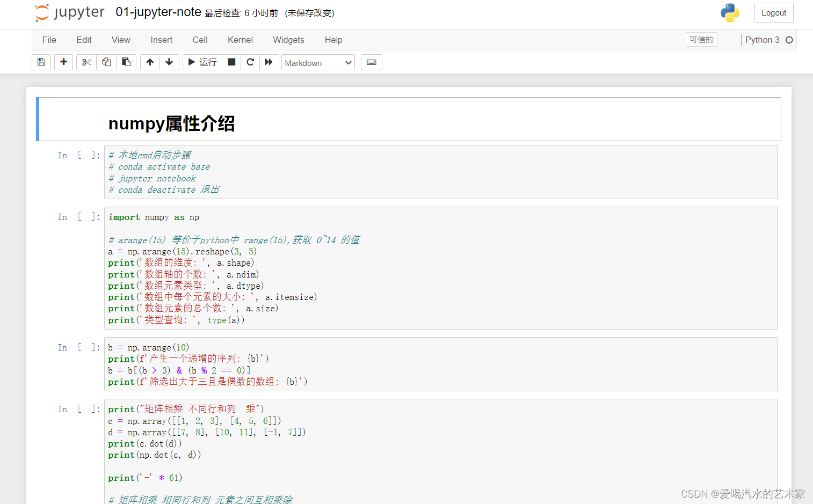The image size is (813, 504).
Task: Open the Kernel menu
Action: [240, 40]
